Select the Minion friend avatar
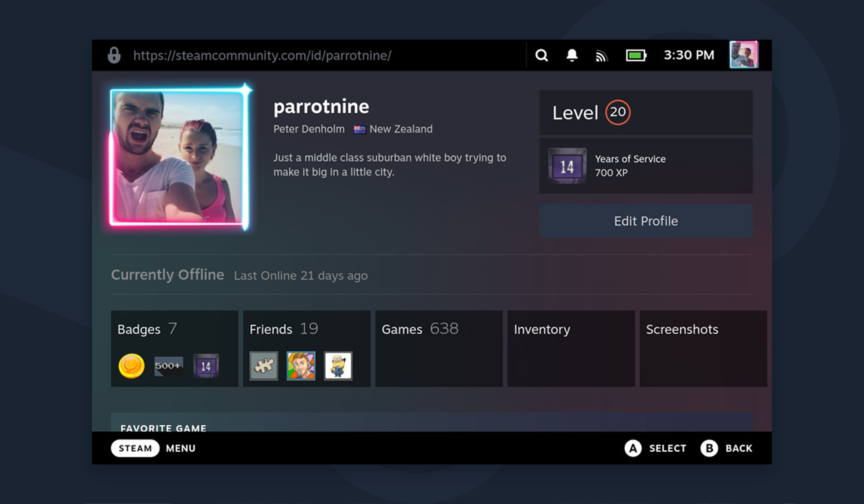 click(x=338, y=366)
